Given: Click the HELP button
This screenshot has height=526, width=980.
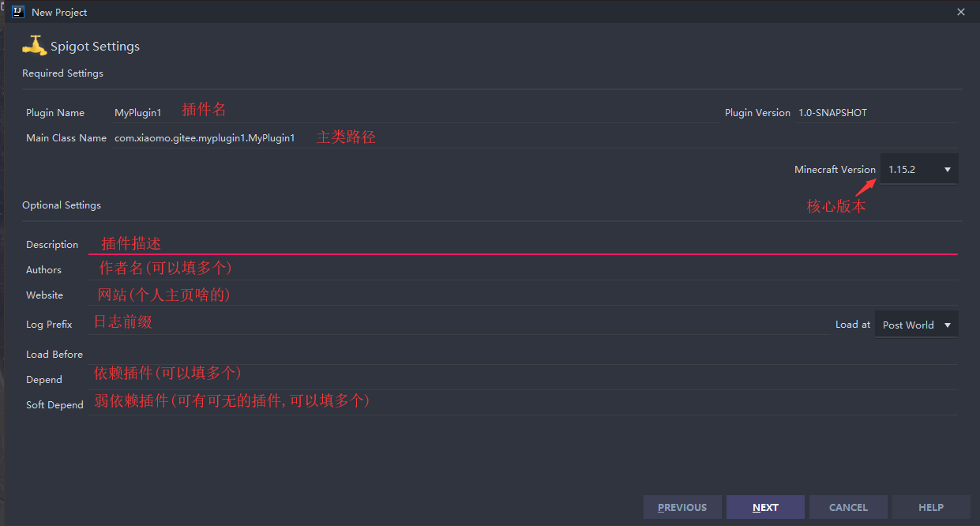Looking at the screenshot, I should (x=931, y=507).
